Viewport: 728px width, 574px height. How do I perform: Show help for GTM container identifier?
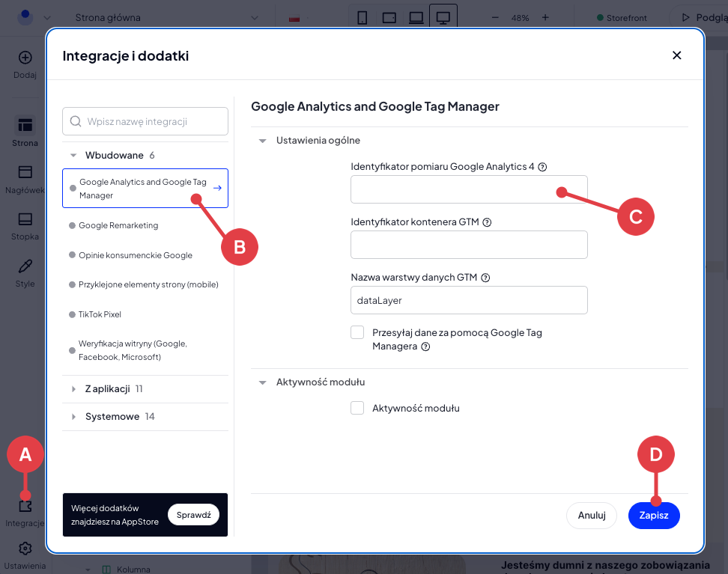(x=487, y=222)
